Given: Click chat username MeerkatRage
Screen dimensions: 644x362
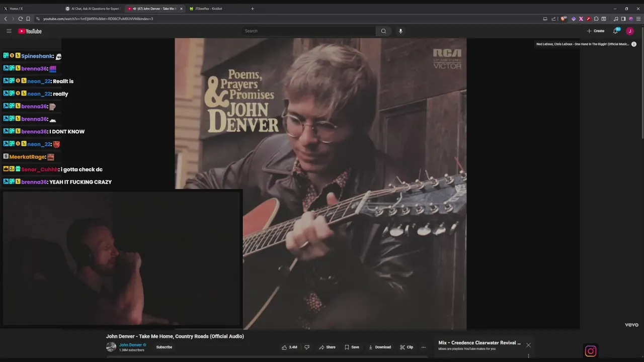Looking at the screenshot, I should (28, 157).
